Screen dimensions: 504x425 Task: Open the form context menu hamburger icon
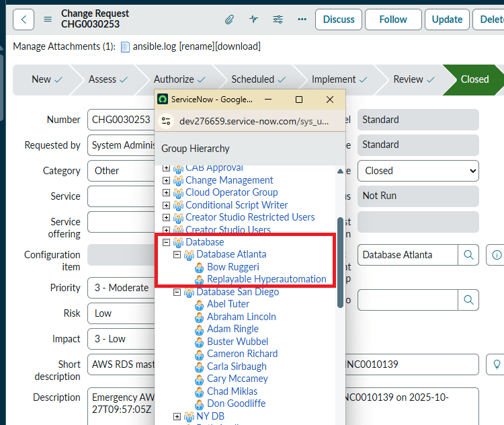coord(48,20)
